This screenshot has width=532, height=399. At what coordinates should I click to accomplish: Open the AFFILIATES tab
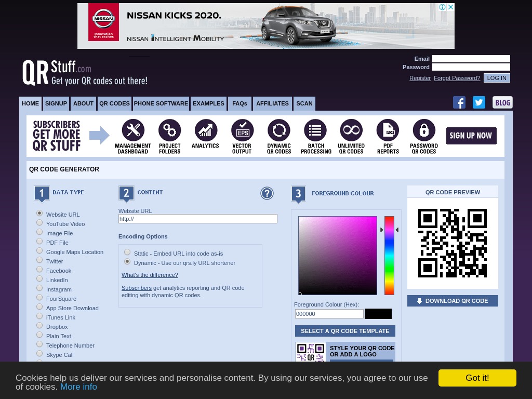coord(272,103)
